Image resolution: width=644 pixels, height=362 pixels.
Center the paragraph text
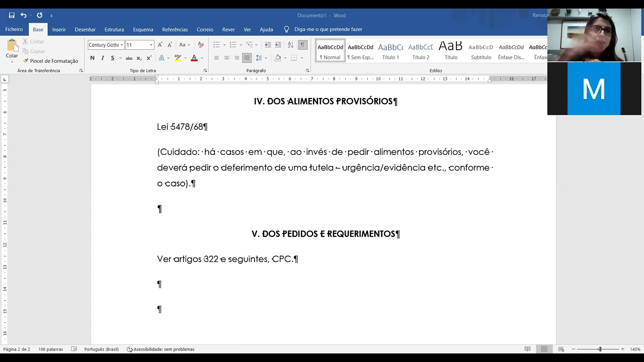tap(226, 58)
